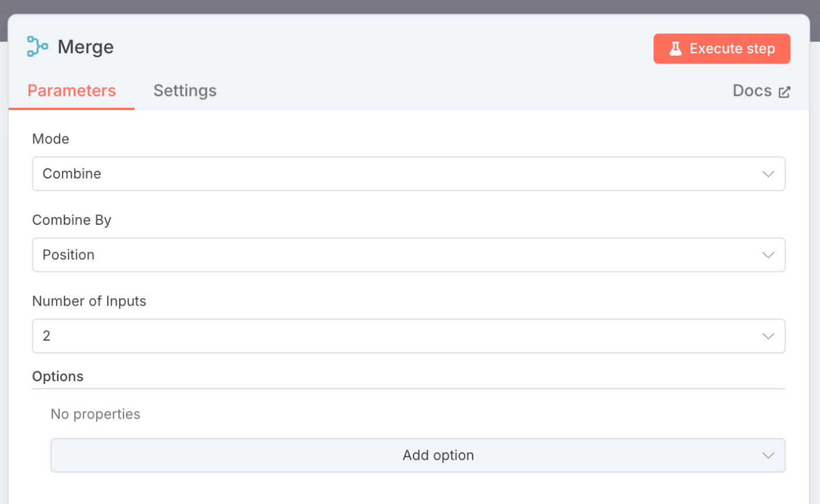Open the Mode dropdown showing Combine

(408, 174)
